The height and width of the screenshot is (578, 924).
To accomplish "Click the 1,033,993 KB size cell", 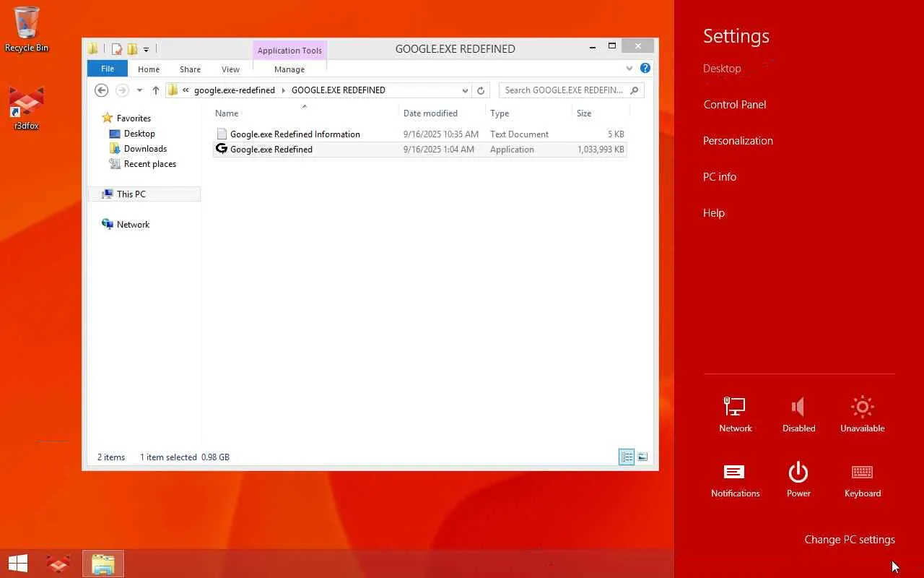I will pyautogui.click(x=601, y=150).
